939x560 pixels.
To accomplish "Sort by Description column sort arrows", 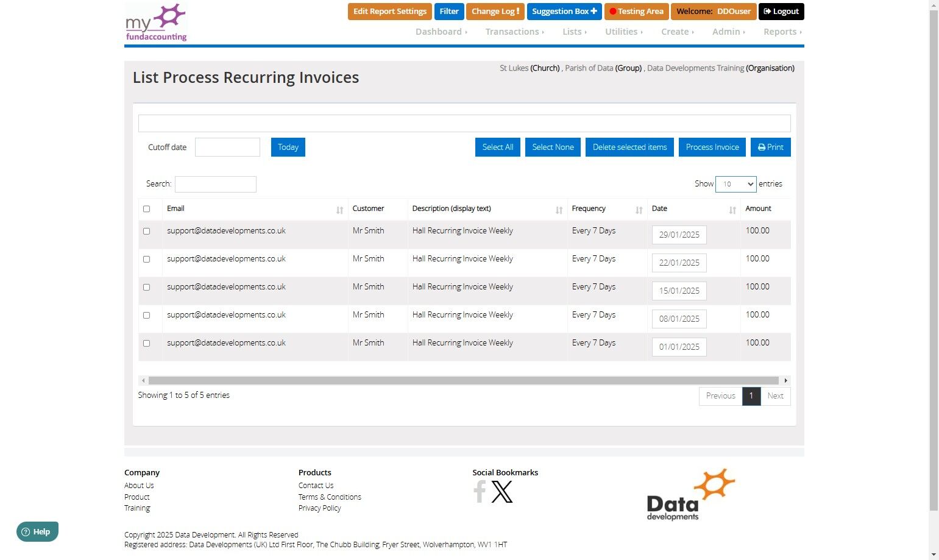I will coord(559,210).
